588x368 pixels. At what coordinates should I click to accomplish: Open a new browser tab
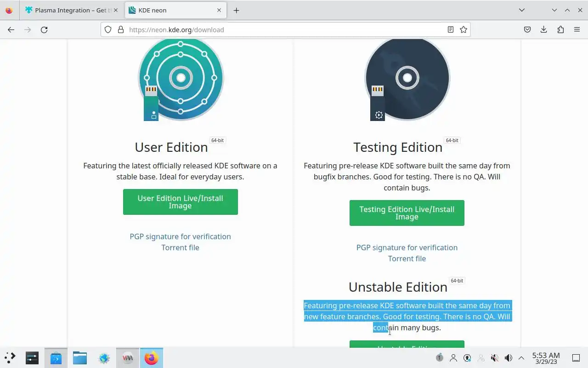(236, 10)
